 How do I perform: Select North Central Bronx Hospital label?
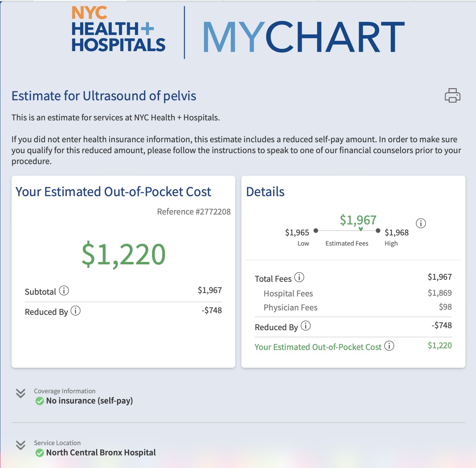101,453
